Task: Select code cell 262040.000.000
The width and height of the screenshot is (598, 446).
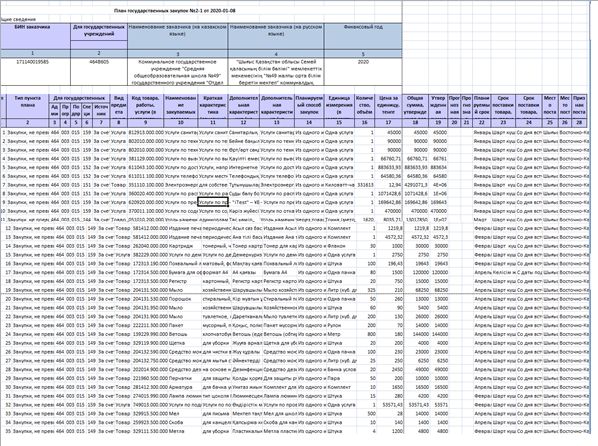Action: [x=150, y=246]
